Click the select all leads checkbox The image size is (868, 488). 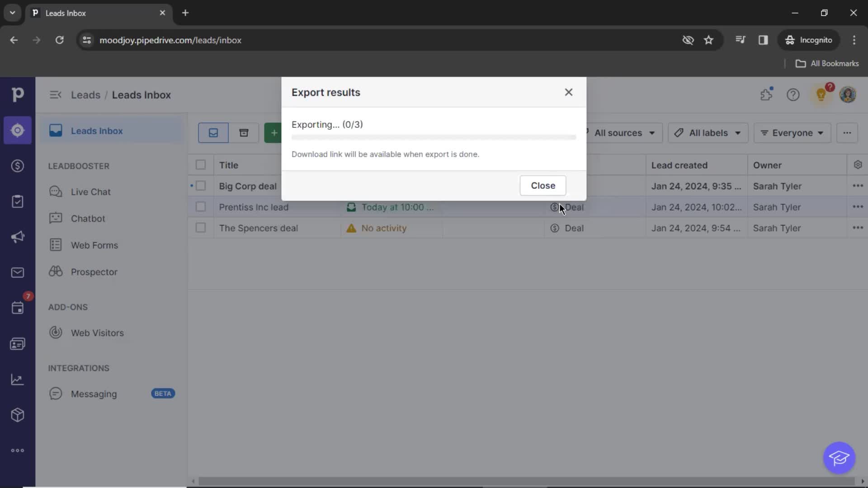click(200, 164)
